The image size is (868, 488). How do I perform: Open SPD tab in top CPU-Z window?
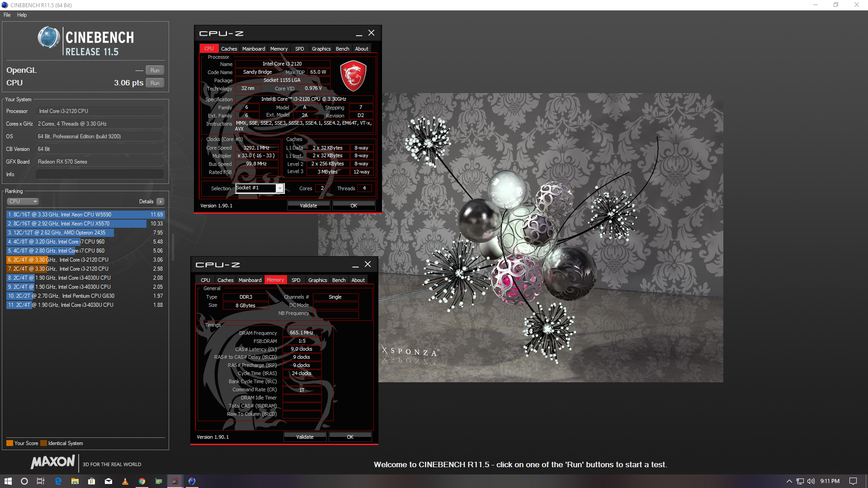pos(300,49)
